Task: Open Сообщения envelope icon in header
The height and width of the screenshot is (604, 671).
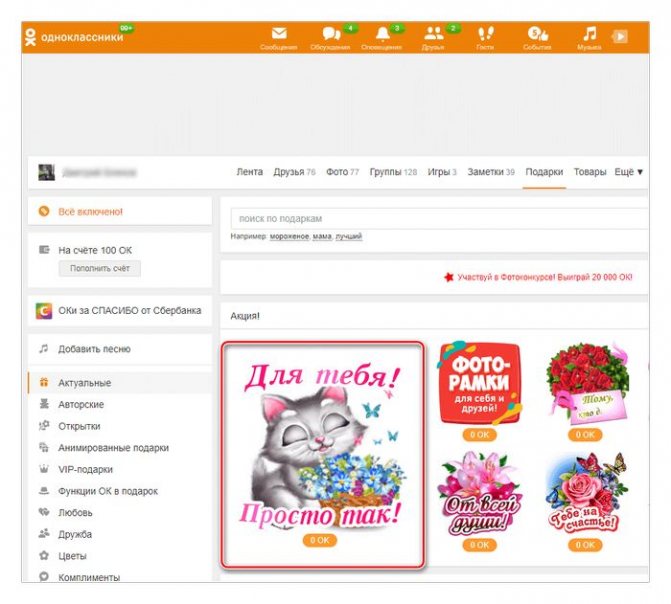Action: click(278, 35)
